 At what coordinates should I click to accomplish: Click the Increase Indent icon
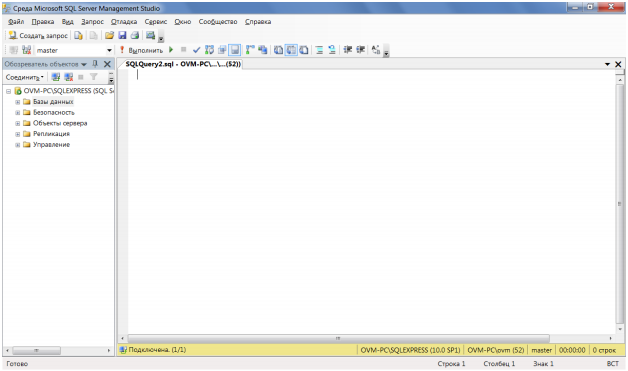point(360,50)
